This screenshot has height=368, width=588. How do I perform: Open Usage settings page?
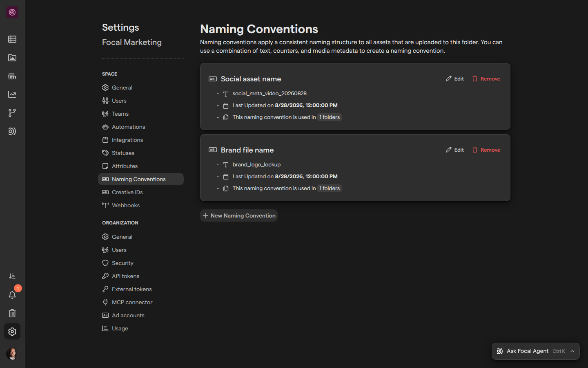(141, 328)
